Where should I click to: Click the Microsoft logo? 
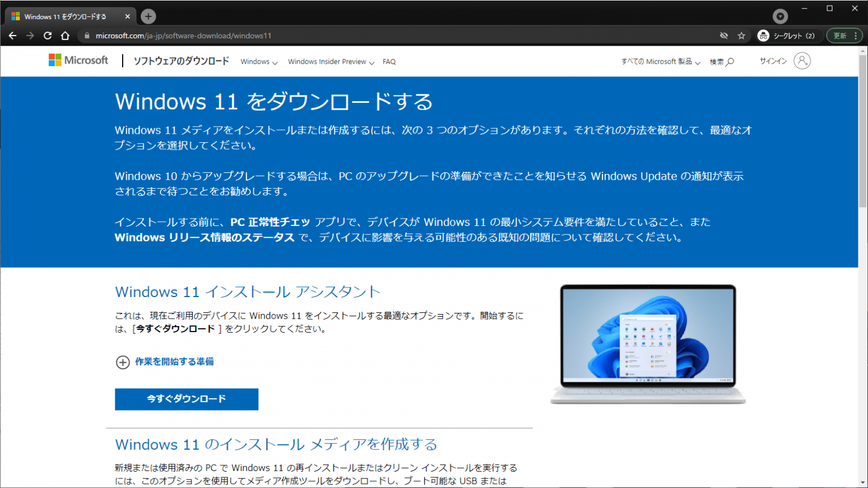point(78,60)
